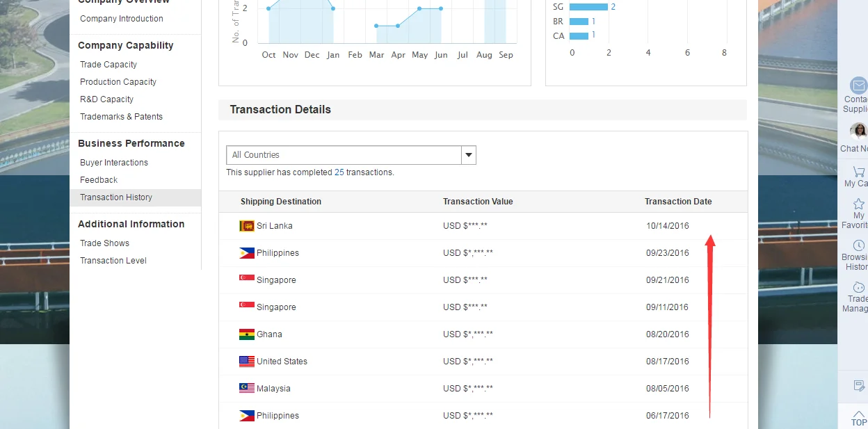Click the May data point on chart
This screenshot has width=868, height=429.
419,8
